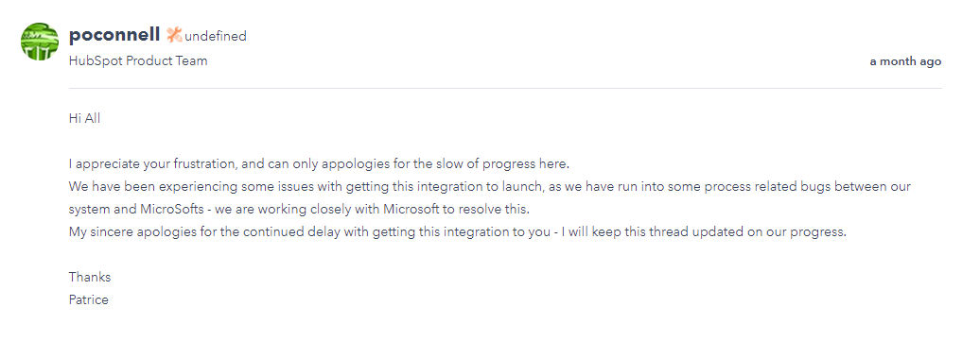Click the 'Hi All' greeting line
Viewport: 980px width, 341px height.
(x=84, y=118)
